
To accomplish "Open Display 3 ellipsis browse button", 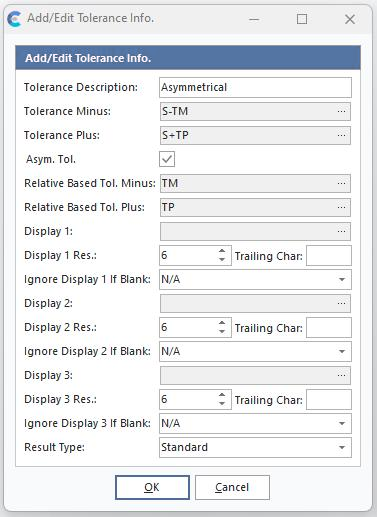I will click(341, 375).
